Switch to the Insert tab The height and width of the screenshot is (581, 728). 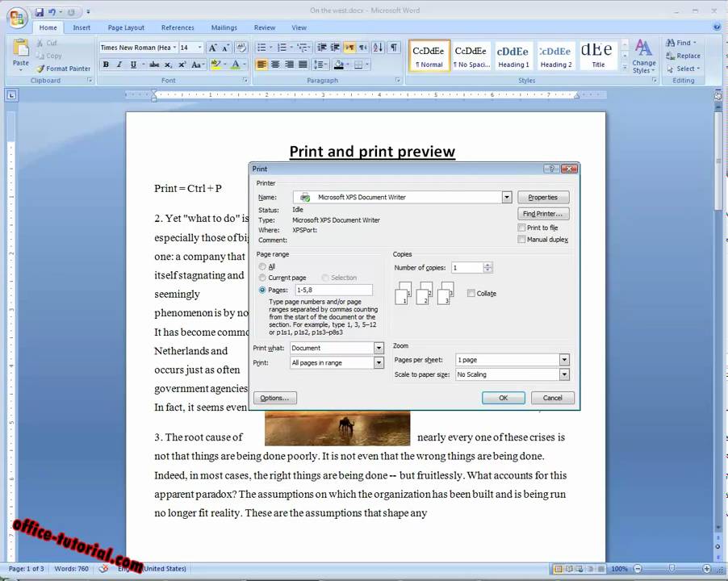[82, 28]
